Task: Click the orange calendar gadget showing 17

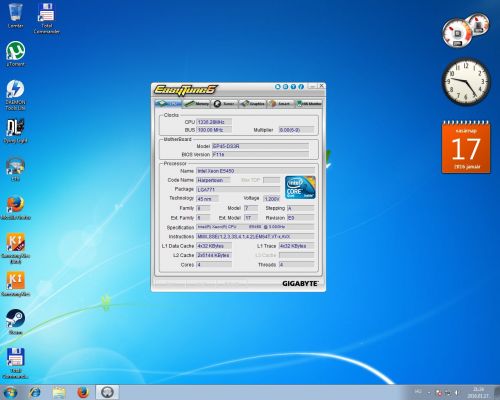Action: tap(466, 147)
